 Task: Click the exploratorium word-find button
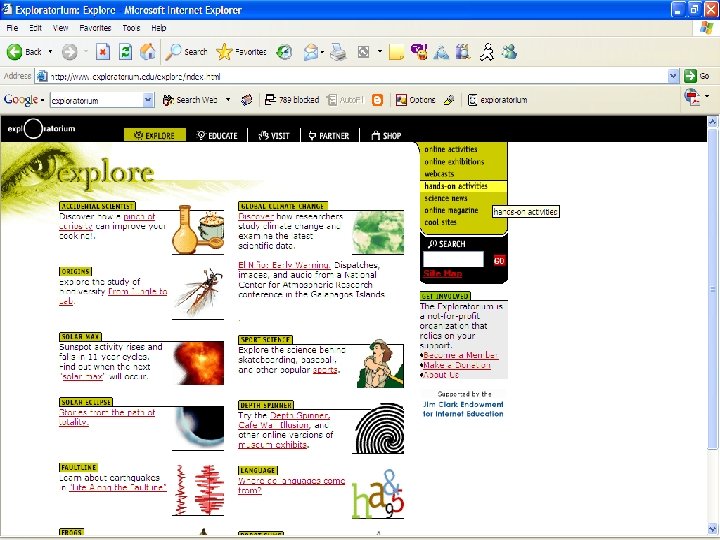point(497,100)
